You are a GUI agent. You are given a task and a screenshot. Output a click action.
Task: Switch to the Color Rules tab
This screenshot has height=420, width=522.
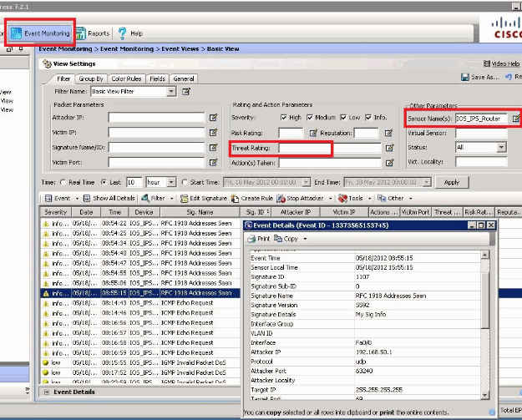[126, 78]
